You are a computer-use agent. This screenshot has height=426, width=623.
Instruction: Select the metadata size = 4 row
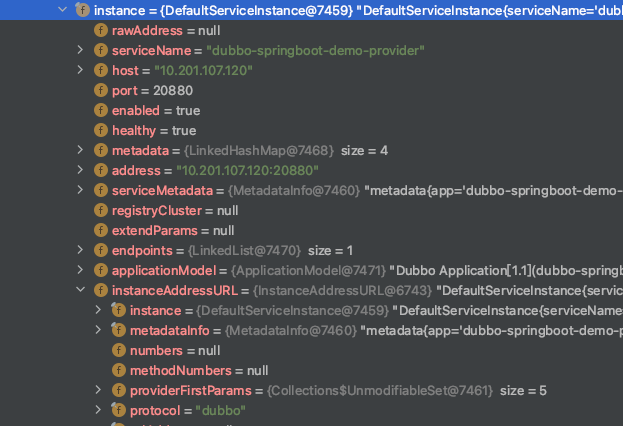coord(312,150)
